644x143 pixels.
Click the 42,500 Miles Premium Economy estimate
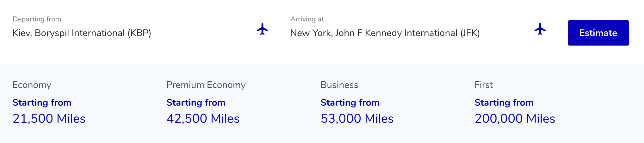[203, 119]
